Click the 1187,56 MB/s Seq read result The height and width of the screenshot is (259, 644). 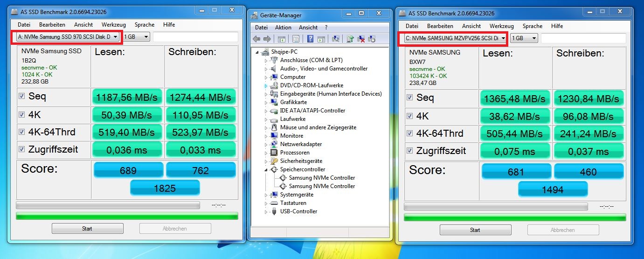(x=128, y=97)
